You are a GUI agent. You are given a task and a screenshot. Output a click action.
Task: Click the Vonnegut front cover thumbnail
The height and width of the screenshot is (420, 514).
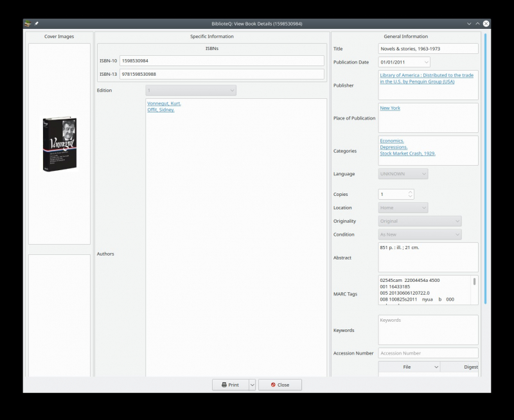[x=60, y=144]
